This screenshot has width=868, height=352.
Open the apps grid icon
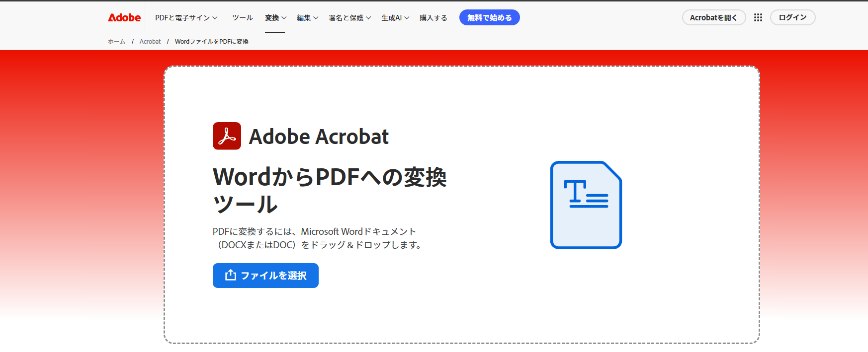click(x=758, y=17)
